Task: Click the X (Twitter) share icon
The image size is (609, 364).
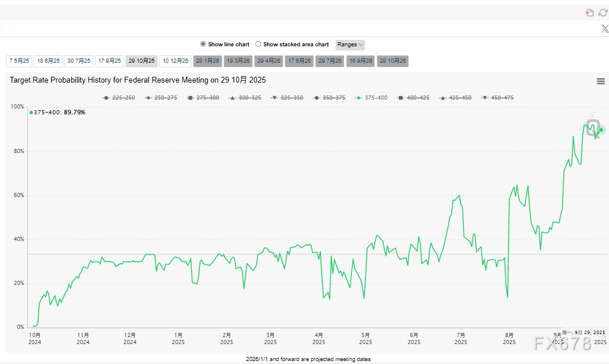Action: coord(604,29)
